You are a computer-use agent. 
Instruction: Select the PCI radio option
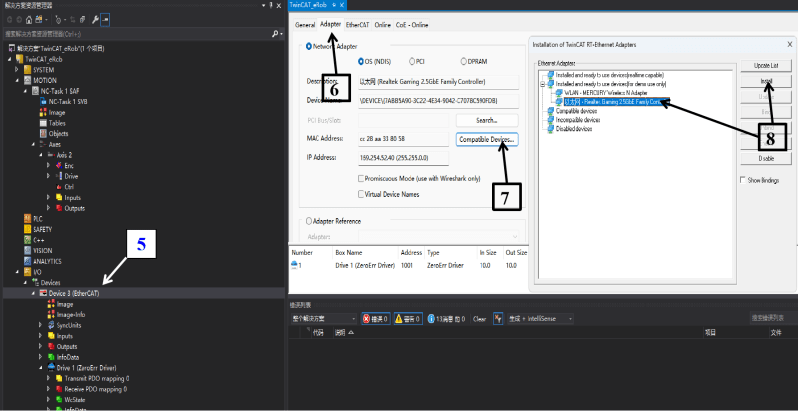click(x=412, y=62)
